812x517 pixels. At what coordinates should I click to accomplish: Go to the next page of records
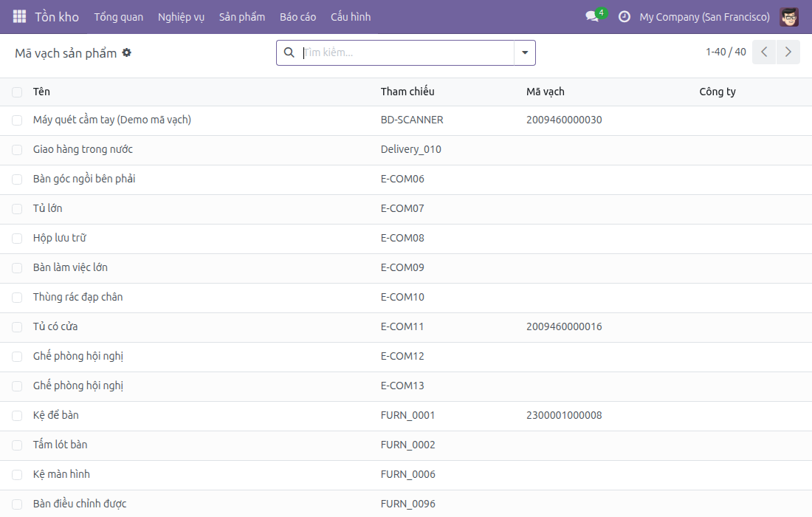(788, 52)
